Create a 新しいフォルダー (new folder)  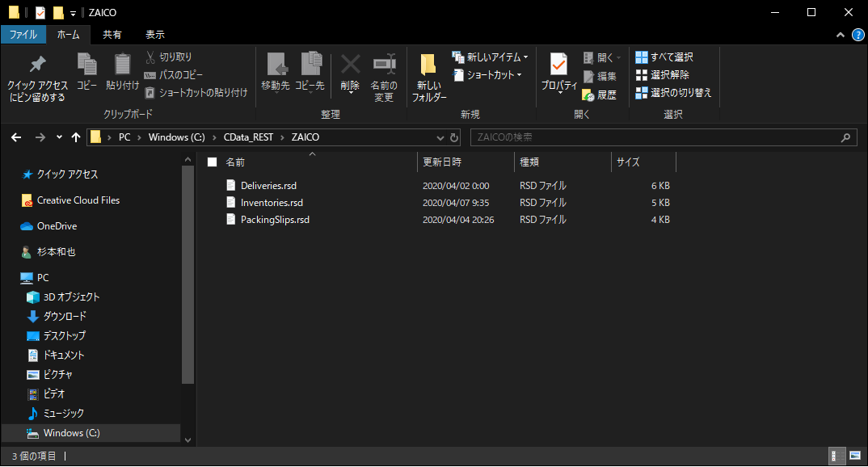pyautogui.click(x=428, y=77)
